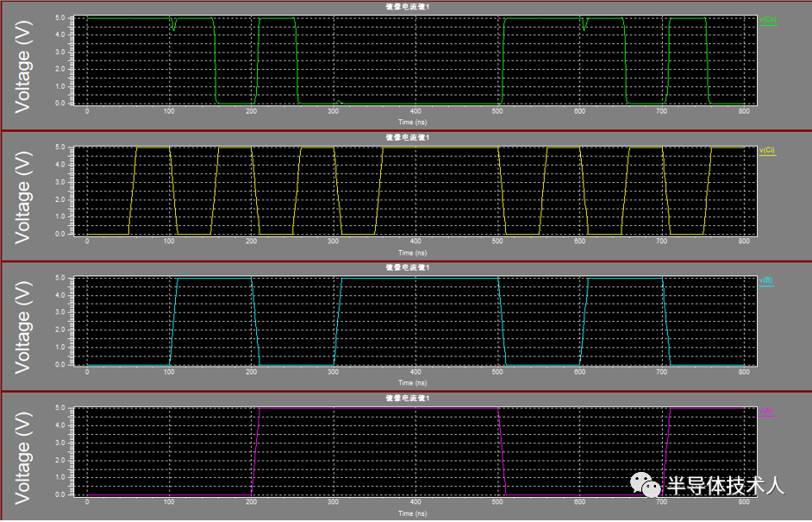The image size is (812, 522).
Task: Click the green v(Co) legend line swatch
Action: tap(769, 25)
